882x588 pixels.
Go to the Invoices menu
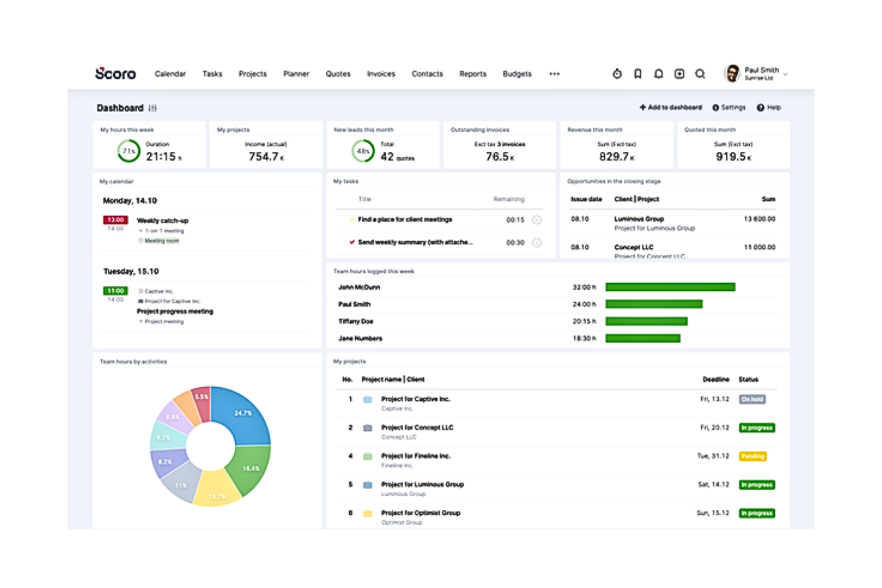point(381,74)
